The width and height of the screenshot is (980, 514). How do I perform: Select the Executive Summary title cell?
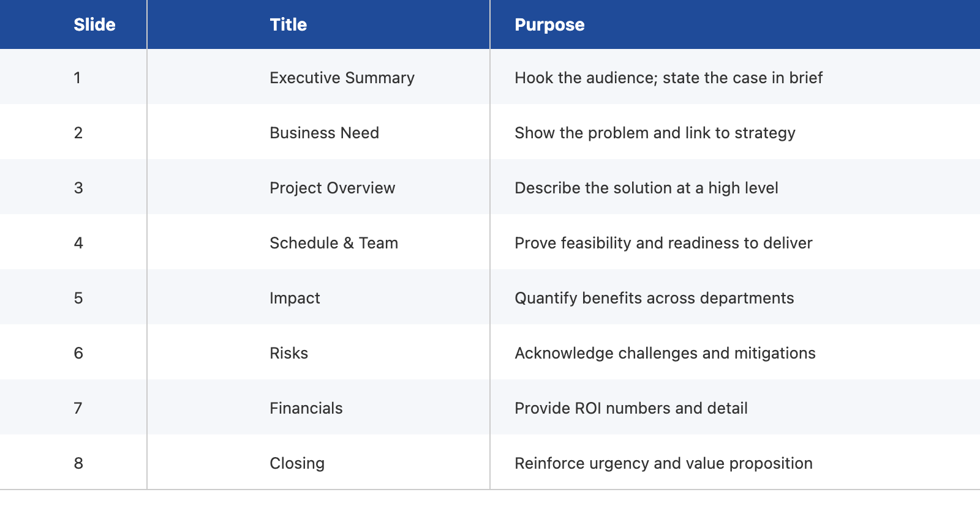[x=342, y=78]
